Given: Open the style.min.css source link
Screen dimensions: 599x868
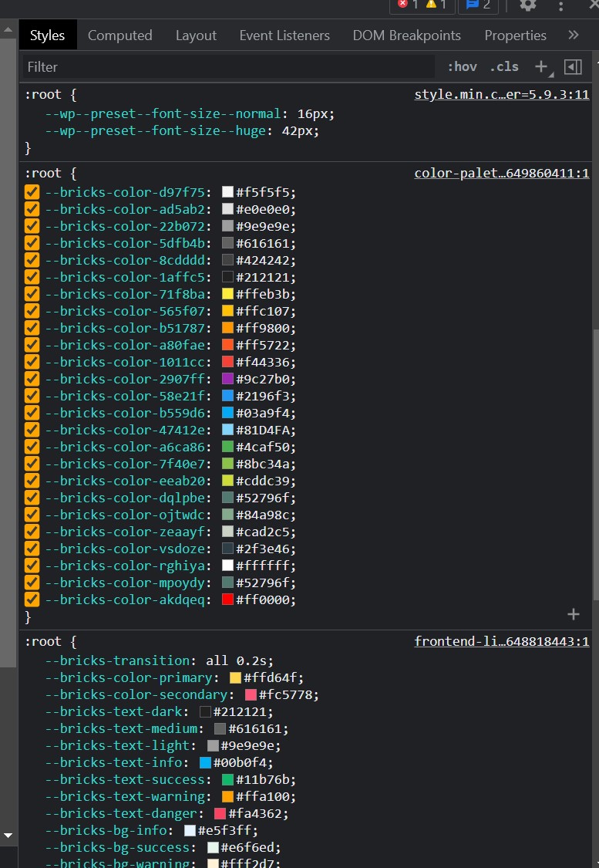Looking at the screenshot, I should 502,95.
